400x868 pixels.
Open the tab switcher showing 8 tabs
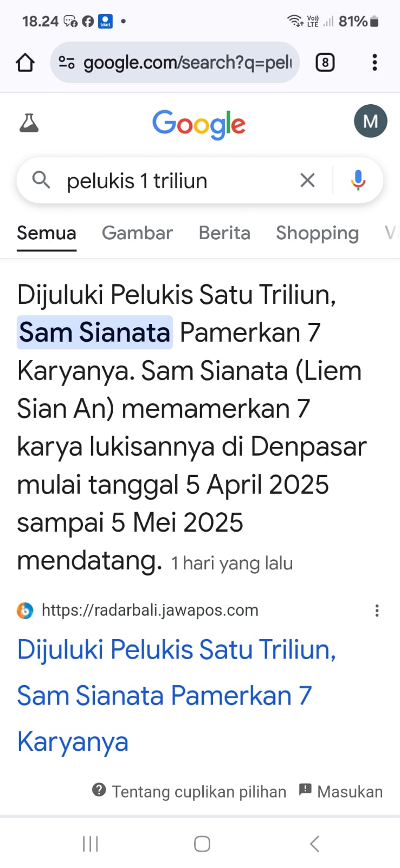coord(325,63)
